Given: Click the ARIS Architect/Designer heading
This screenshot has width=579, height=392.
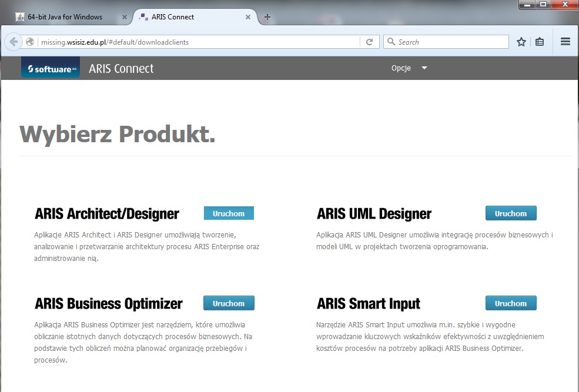Looking at the screenshot, I should pyautogui.click(x=107, y=214).
